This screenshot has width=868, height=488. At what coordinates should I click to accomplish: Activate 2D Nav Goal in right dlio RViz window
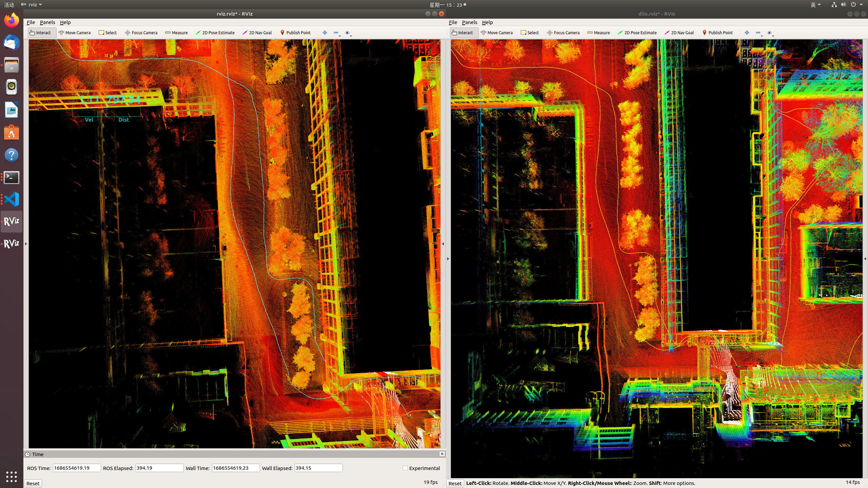(x=679, y=33)
